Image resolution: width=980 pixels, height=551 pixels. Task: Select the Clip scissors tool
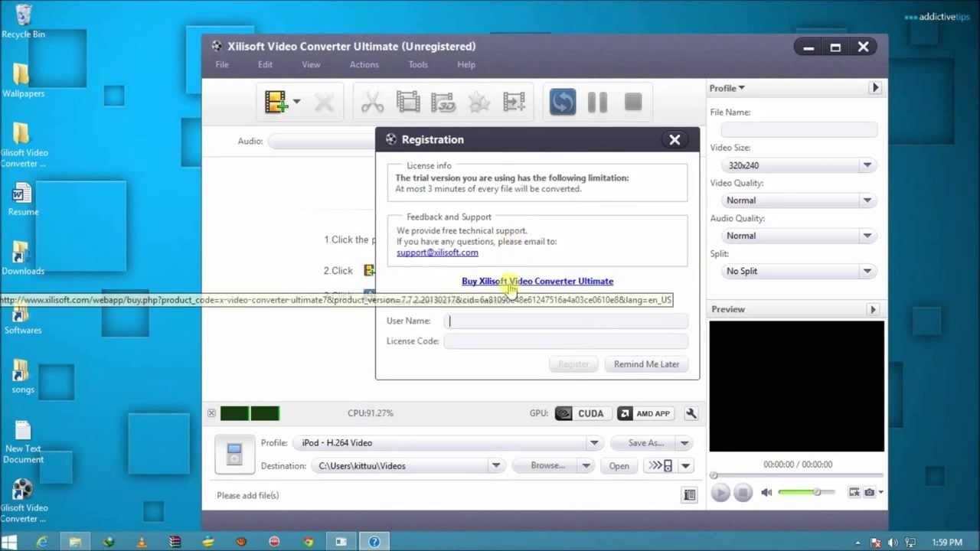pyautogui.click(x=372, y=103)
